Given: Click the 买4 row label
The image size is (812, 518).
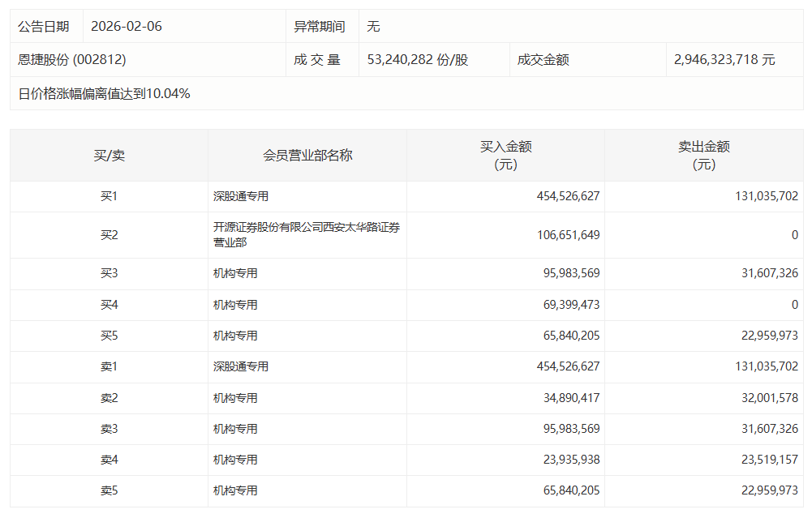Looking at the screenshot, I should pyautogui.click(x=109, y=305).
